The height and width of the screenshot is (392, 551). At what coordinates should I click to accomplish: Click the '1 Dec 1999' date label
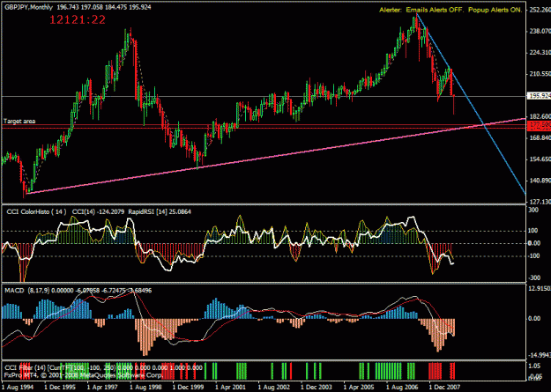(x=189, y=387)
